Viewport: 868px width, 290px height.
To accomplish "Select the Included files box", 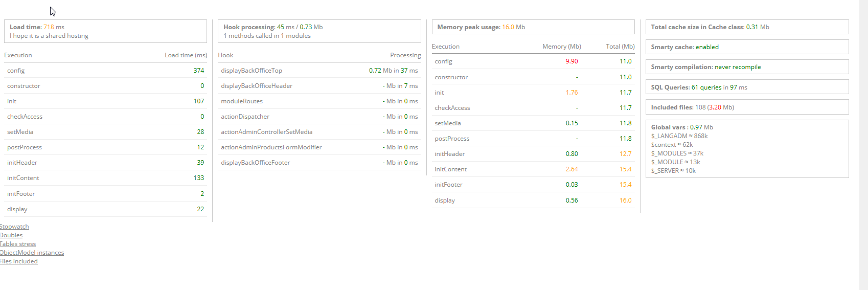I will pyautogui.click(x=747, y=107).
